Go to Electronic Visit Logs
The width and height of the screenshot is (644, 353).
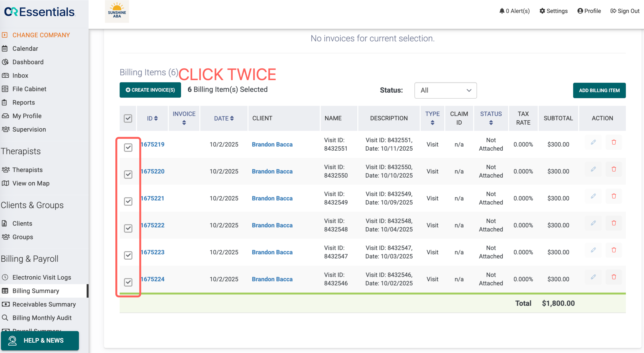(41, 277)
